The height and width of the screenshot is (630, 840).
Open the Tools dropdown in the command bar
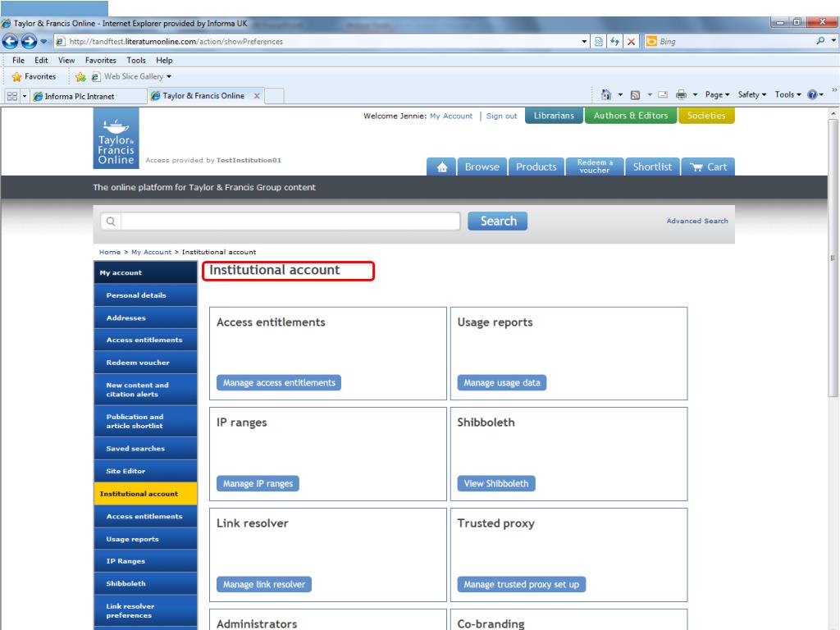coord(787,95)
